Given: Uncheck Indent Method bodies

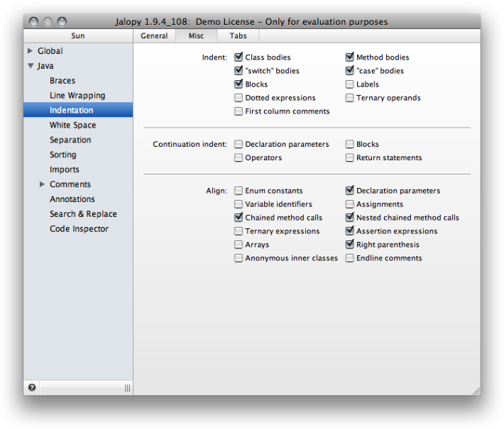Looking at the screenshot, I should (350, 57).
